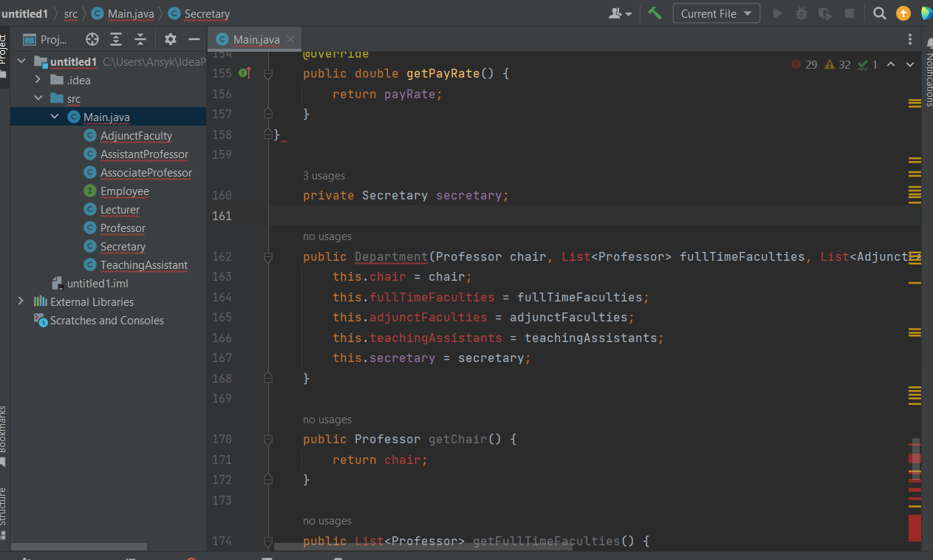933x560 pixels.
Task: Open the Current File run configuration dropdown
Action: 716,13
